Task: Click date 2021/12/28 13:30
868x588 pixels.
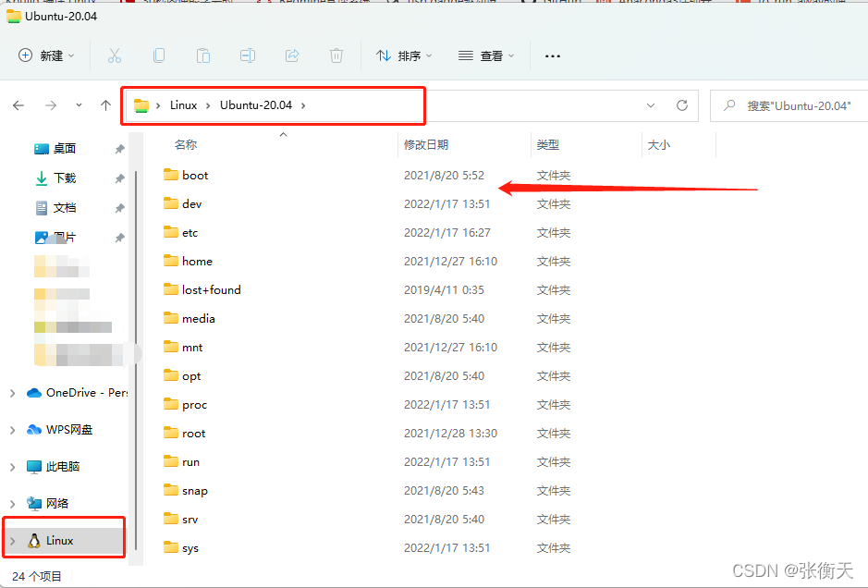Action: coord(450,433)
